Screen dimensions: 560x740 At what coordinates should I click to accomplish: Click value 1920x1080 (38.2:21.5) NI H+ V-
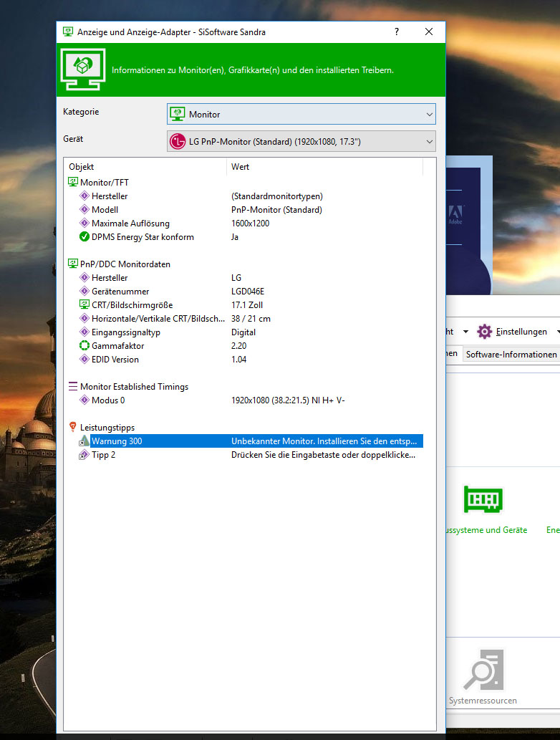pos(288,400)
